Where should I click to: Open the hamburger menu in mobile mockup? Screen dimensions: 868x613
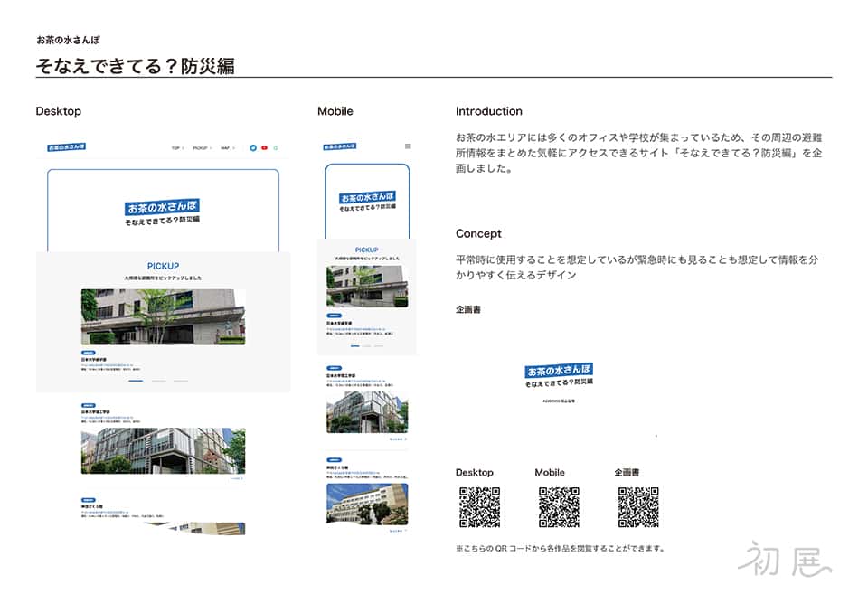tap(408, 146)
